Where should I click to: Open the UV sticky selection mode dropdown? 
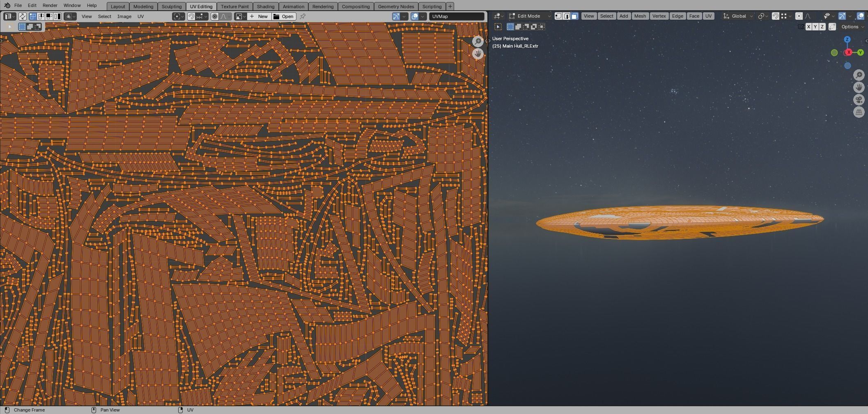pyautogui.click(x=71, y=16)
